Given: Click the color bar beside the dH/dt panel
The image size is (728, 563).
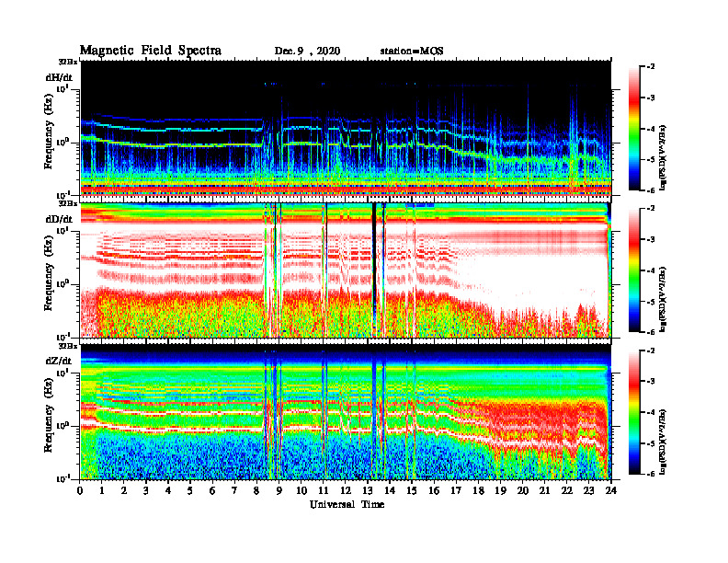Looking at the screenshot, I should pyautogui.click(x=634, y=129).
